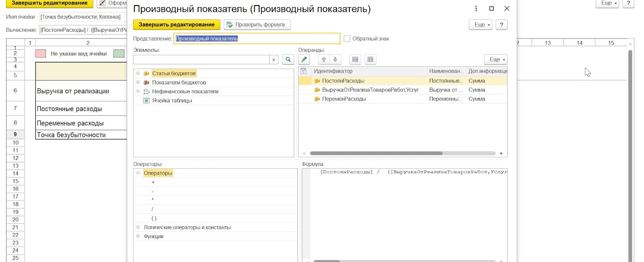
Task: Open the dialog header Еще dropdown
Action: click(x=481, y=25)
